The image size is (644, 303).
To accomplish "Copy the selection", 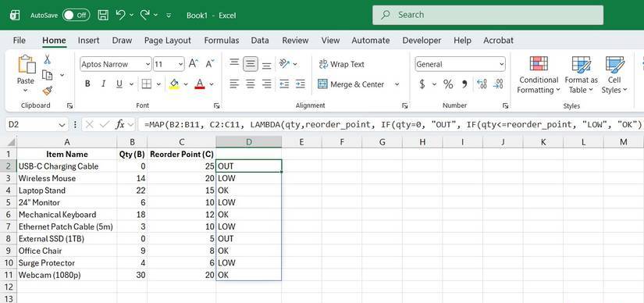I will point(48,75).
